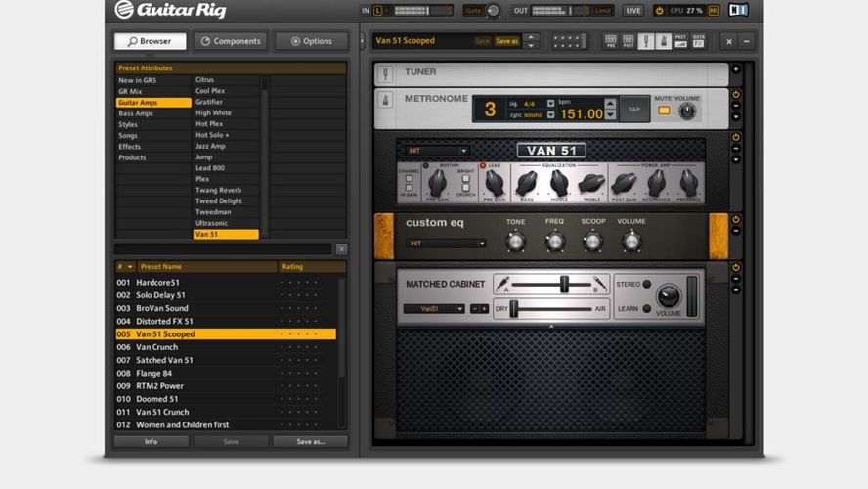
Task: Click the metronome TAP button
Action: pyautogui.click(x=634, y=110)
